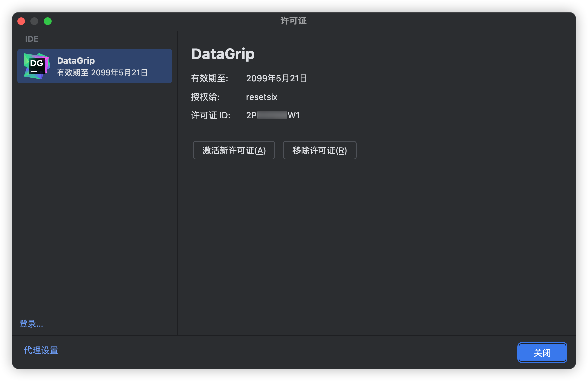
Task: Click the expiration date 2099年5月21日
Action: click(277, 78)
